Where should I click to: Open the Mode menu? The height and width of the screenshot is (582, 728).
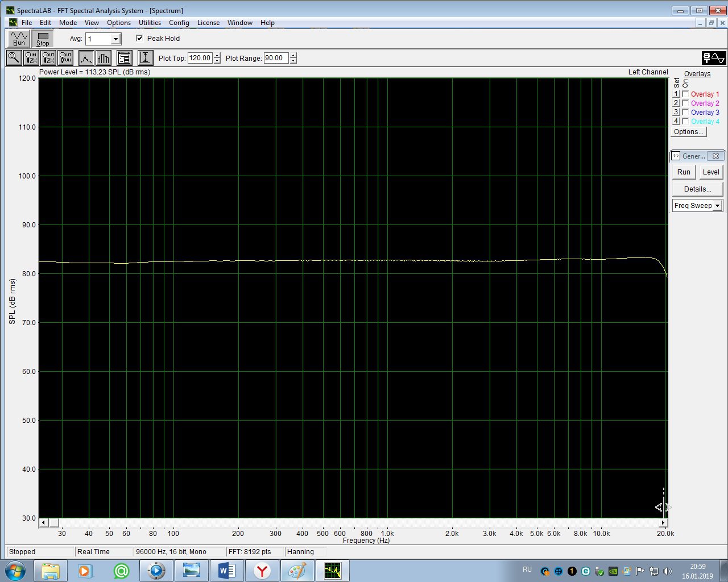(68, 23)
